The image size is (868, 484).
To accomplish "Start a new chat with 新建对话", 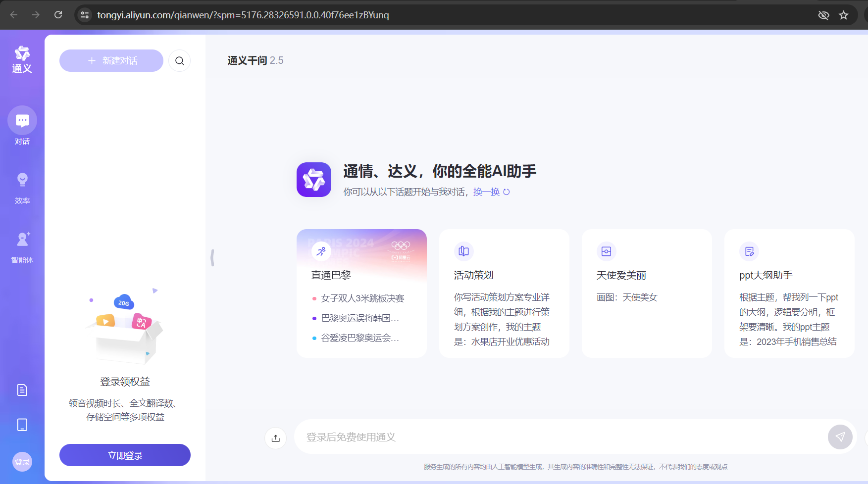I will (x=111, y=60).
